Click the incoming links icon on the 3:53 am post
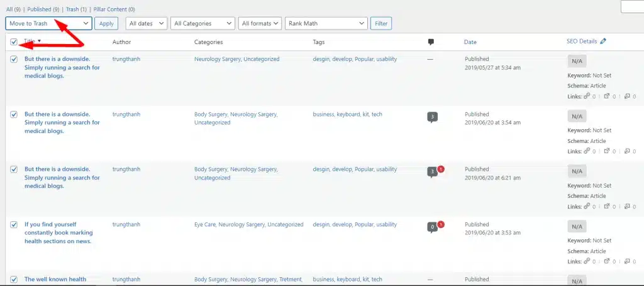Viewport: 644px width, 286px height. tap(627, 261)
